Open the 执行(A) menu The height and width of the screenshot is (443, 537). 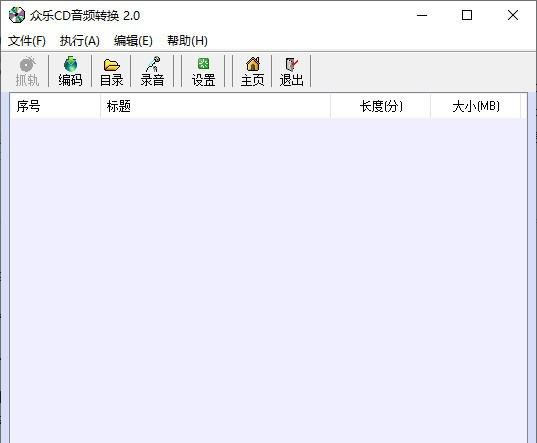pos(80,41)
